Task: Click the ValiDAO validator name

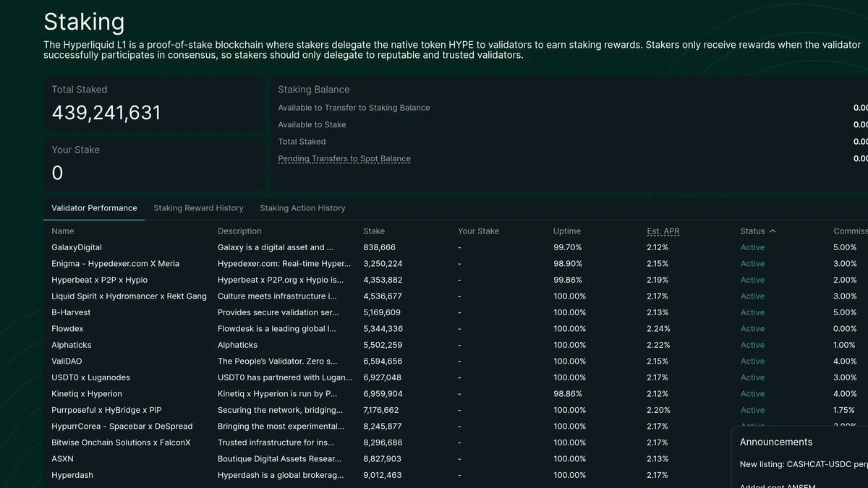Action: click(67, 361)
